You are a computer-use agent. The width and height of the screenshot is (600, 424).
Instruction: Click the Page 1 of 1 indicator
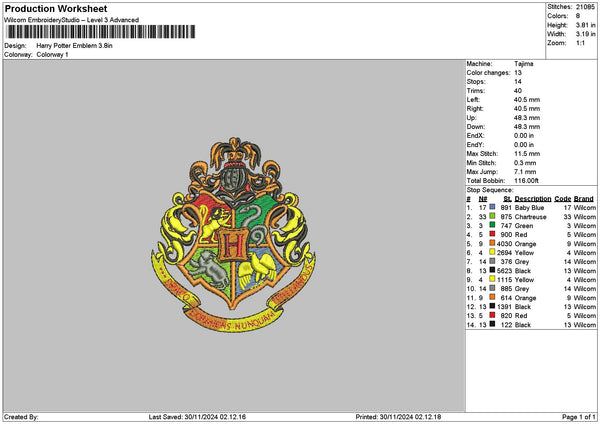[x=579, y=417]
